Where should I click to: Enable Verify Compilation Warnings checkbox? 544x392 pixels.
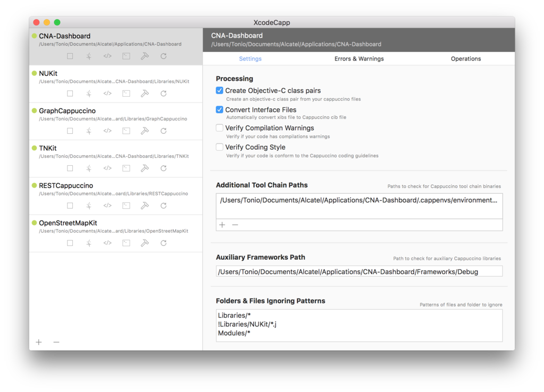click(219, 128)
